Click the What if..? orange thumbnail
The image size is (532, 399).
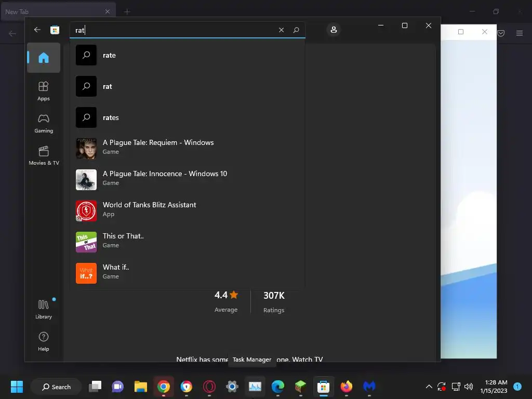pyautogui.click(x=86, y=273)
